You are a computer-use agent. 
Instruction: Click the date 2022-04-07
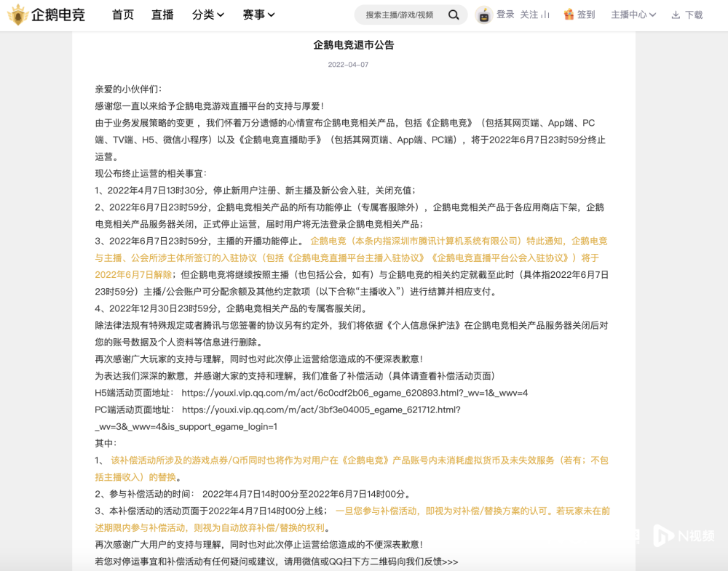tap(348, 65)
